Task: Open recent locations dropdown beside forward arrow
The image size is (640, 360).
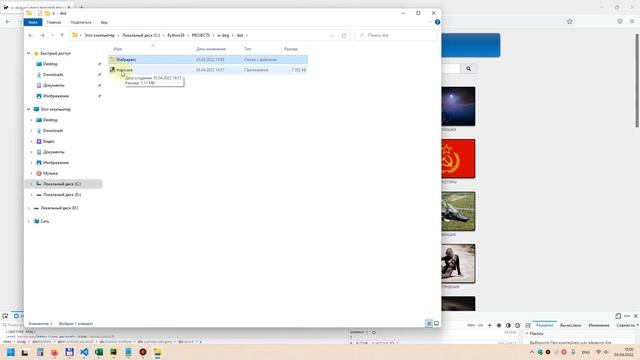Action: tap(52, 36)
